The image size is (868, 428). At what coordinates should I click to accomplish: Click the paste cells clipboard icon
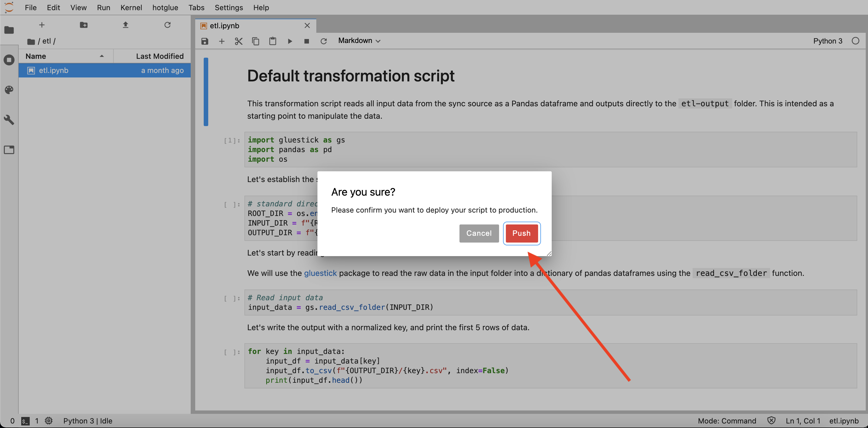point(273,41)
